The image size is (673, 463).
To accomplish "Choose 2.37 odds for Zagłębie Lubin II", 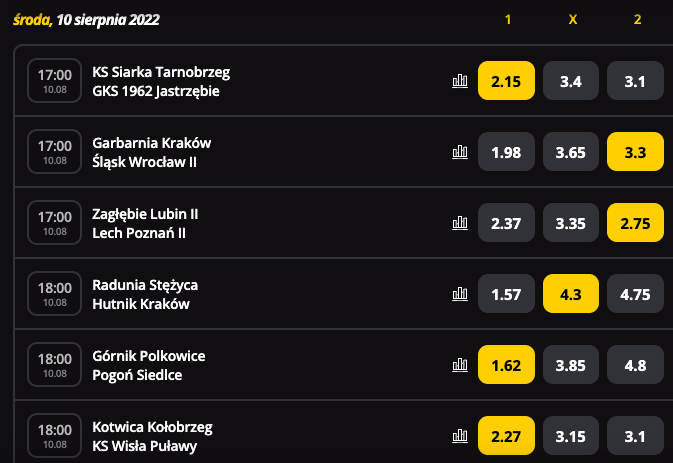I will pos(506,223).
